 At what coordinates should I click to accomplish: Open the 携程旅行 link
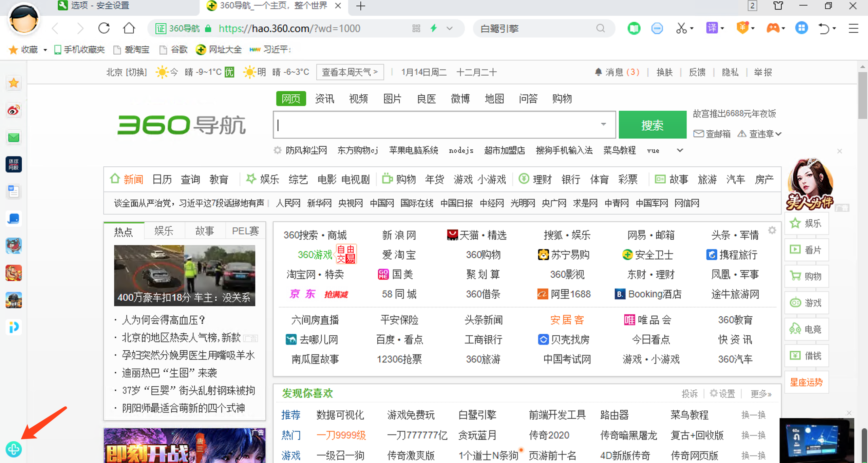[x=732, y=255]
